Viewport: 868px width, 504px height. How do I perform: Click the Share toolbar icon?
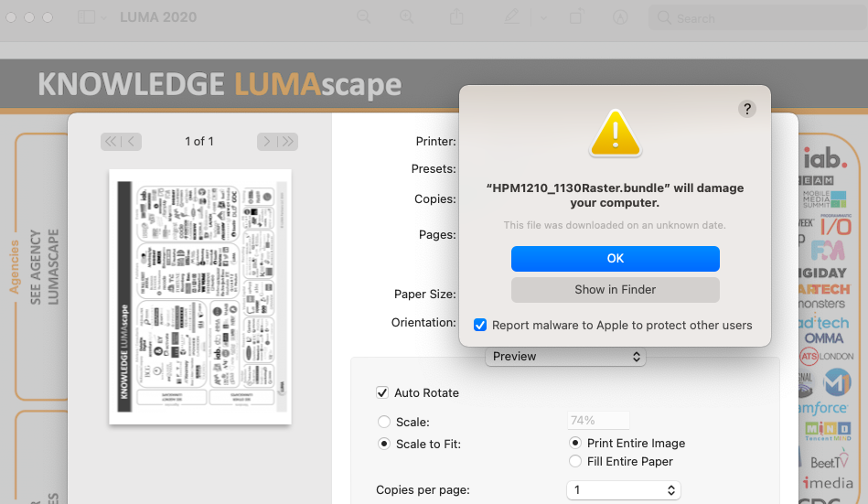click(456, 17)
